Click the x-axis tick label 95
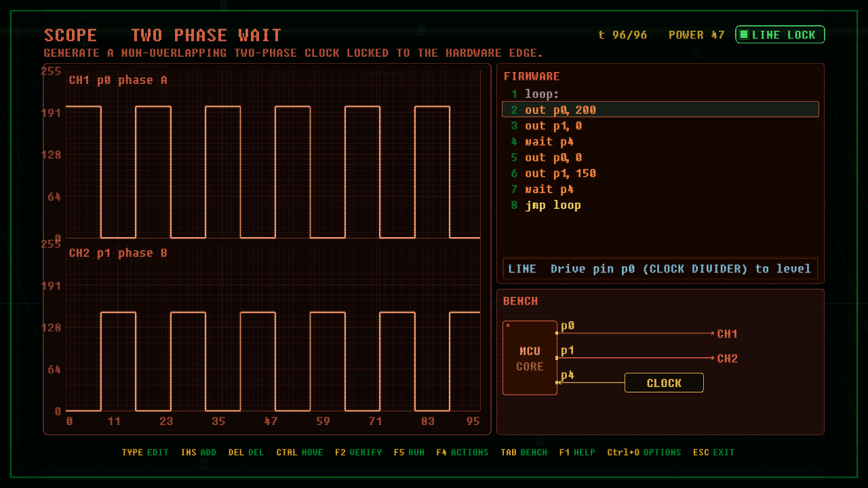 pos(473,421)
